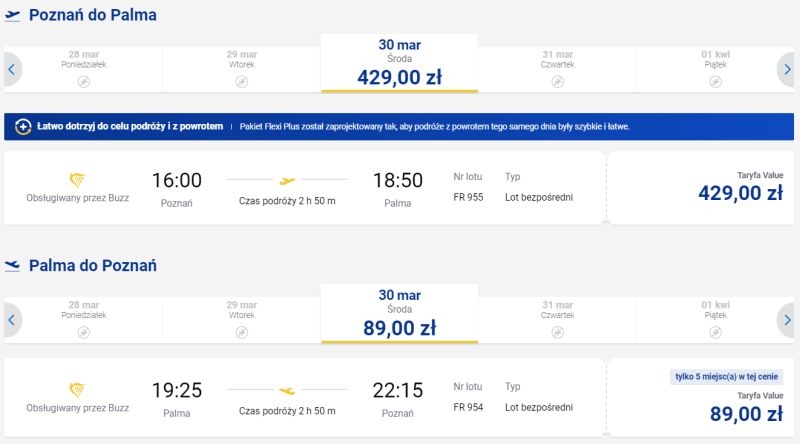800x444 pixels.
Task: Click no-flight icon under 28 mar outbound
Action: coord(85,81)
